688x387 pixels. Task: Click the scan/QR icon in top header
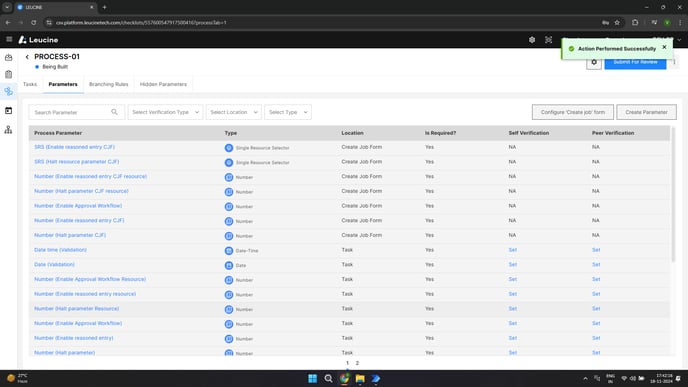548,40
